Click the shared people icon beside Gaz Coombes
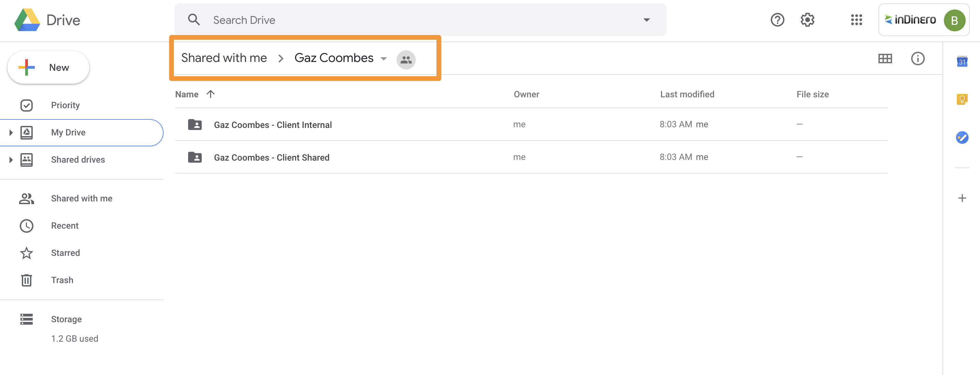Screen dimensions: 980x375 click(406, 60)
